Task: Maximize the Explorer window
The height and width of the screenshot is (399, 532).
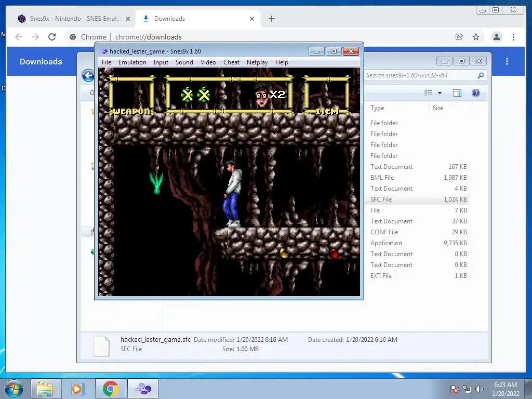Action: [461, 61]
